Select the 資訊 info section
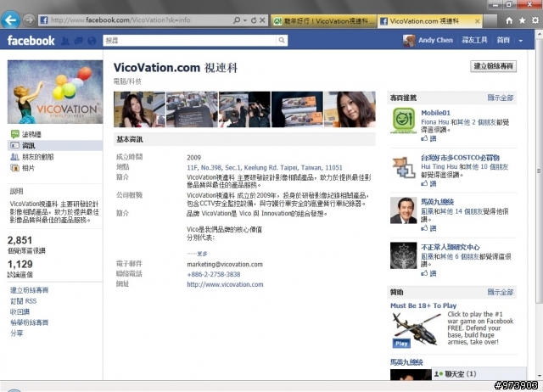The width and height of the screenshot is (543, 392). [54, 145]
